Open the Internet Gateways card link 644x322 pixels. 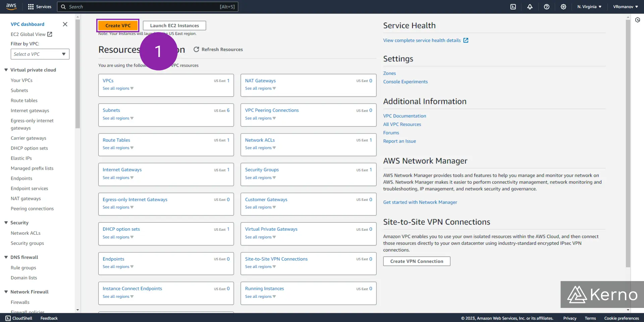pos(122,170)
